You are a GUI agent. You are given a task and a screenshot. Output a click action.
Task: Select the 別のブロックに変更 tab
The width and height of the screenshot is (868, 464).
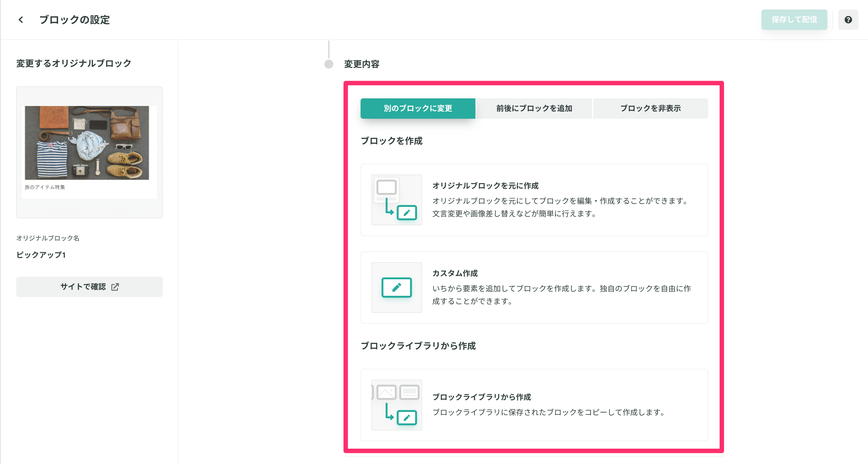(417, 108)
